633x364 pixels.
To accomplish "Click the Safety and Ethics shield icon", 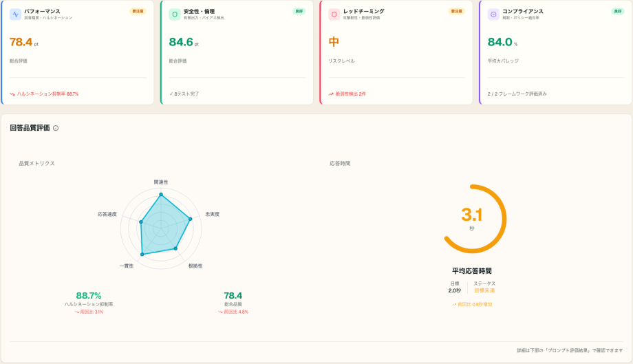I will coord(175,14).
